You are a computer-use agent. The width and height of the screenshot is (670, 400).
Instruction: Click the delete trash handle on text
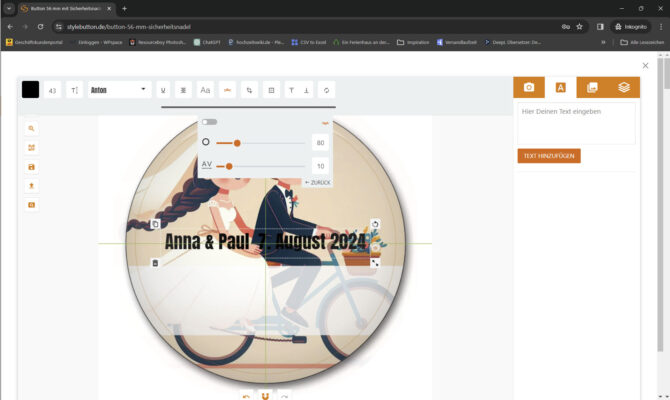pyautogui.click(x=155, y=263)
